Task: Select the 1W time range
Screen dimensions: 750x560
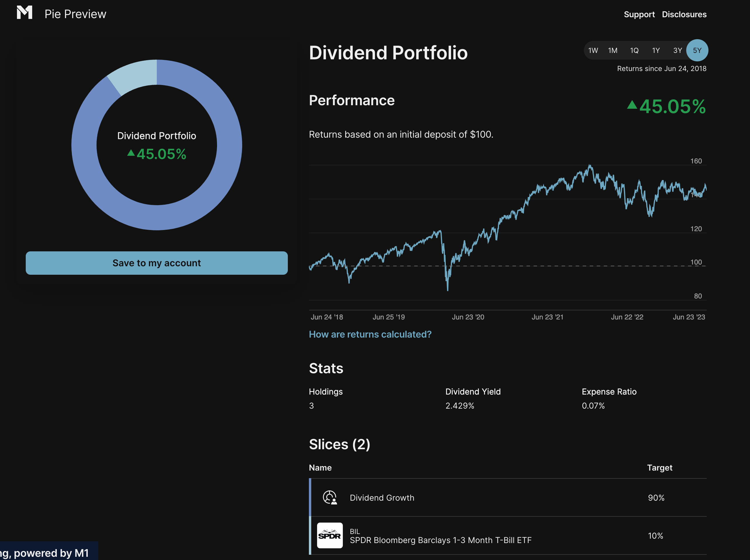Action: (593, 51)
